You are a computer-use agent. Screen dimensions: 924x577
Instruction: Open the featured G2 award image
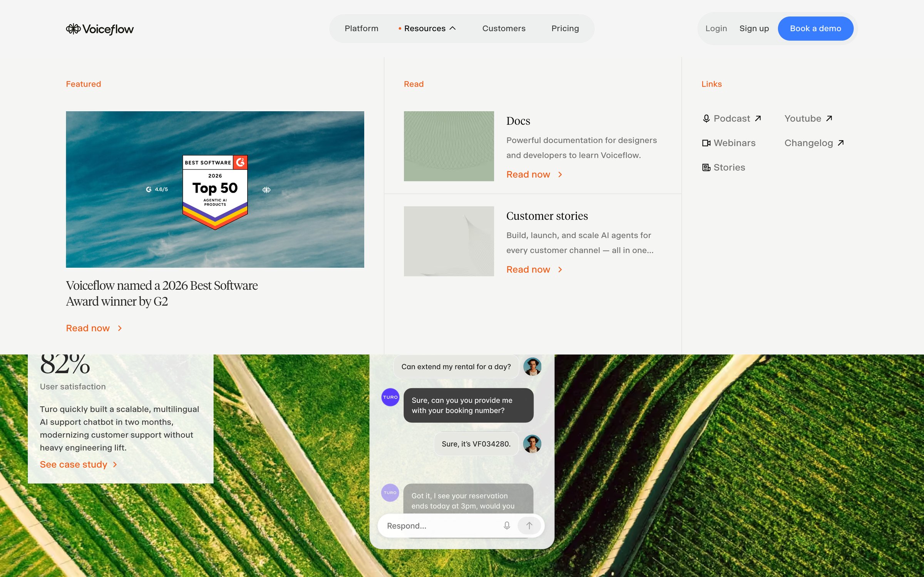(215, 190)
